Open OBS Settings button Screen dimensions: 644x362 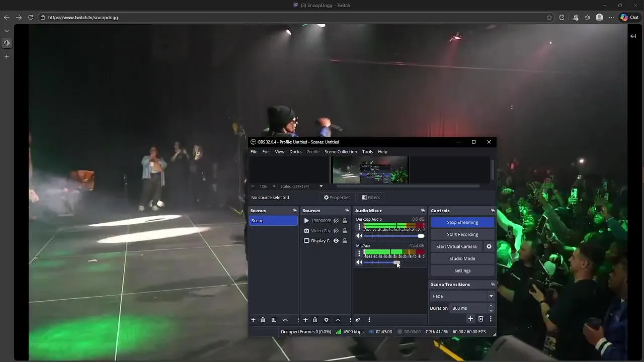pos(462,270)
